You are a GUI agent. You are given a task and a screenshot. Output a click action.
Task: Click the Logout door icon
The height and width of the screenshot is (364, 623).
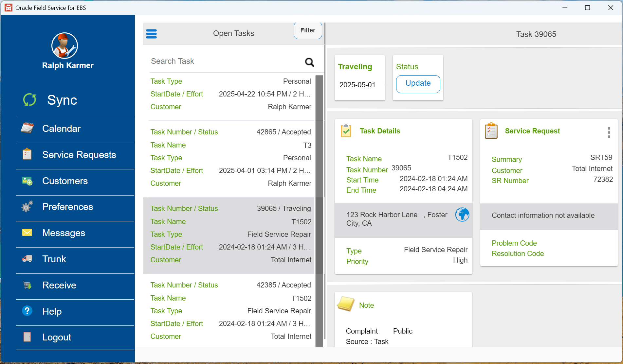point(27,337)
